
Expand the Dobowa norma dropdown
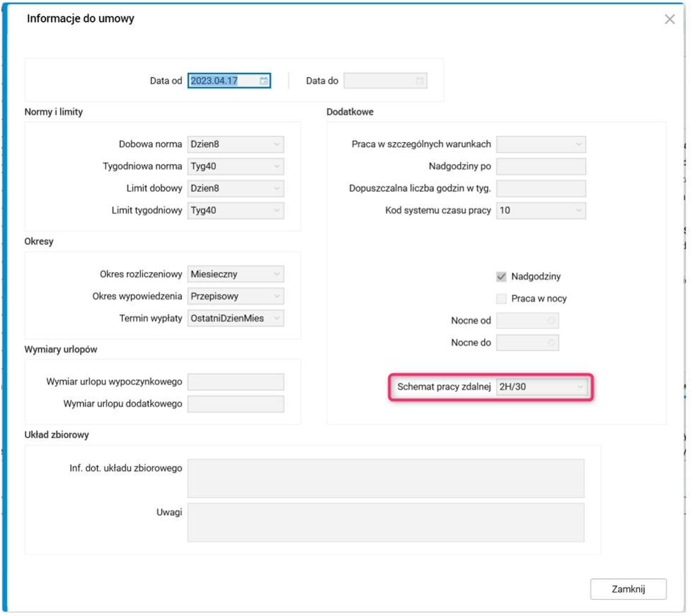pyautogui.click(x=276, y=144)
